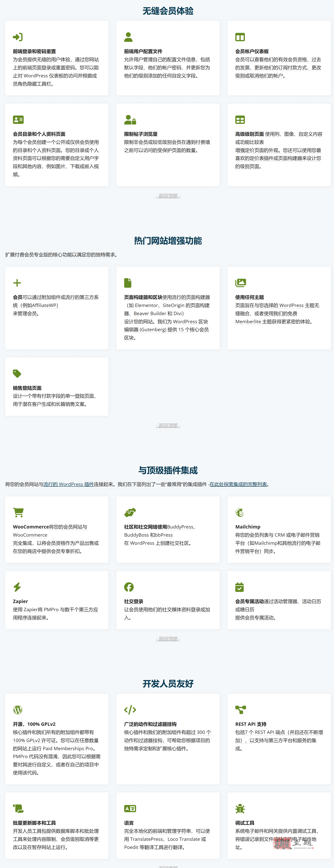Click the plus icon in the AffiliateWP card
Image resolution: width=334 pixels, height=868 pixels.
pyautogui.click(x=17, y=283)
